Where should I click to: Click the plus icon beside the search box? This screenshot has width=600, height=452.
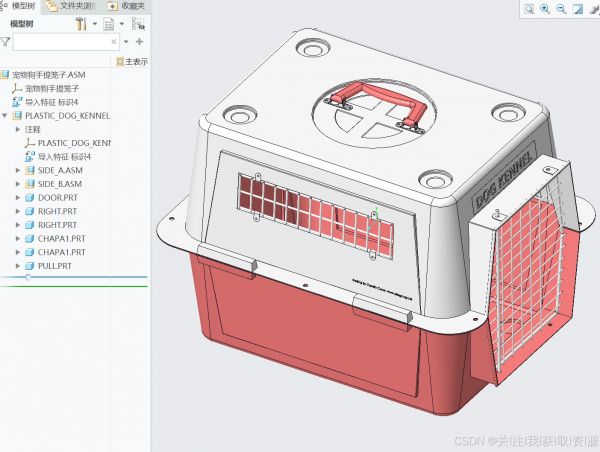click(x=139, y=42)
